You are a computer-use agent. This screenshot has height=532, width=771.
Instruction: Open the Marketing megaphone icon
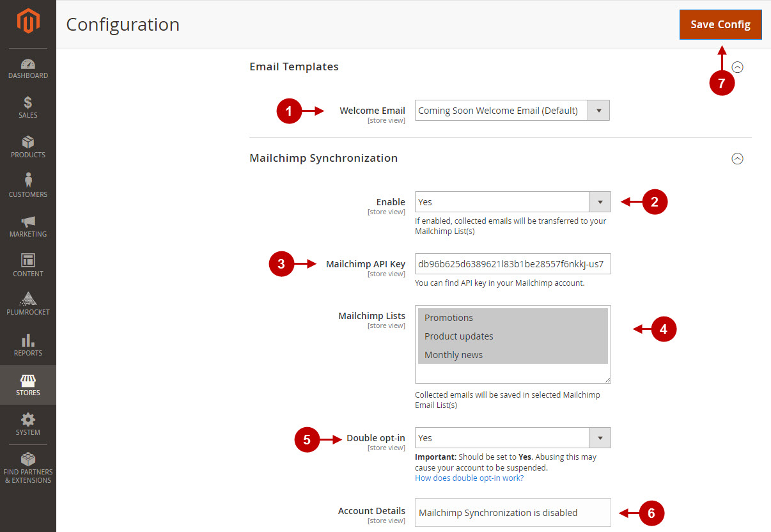coord(28,221)
